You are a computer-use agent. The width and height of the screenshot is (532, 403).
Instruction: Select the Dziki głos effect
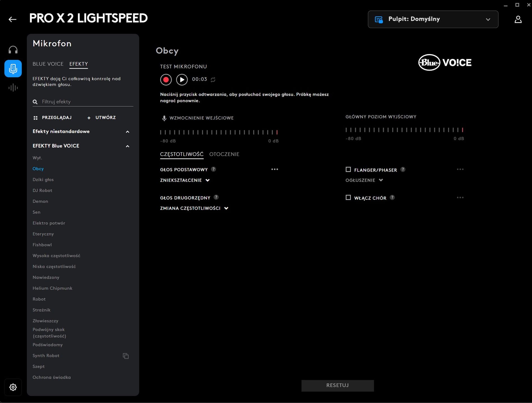[x=43, y=180]
